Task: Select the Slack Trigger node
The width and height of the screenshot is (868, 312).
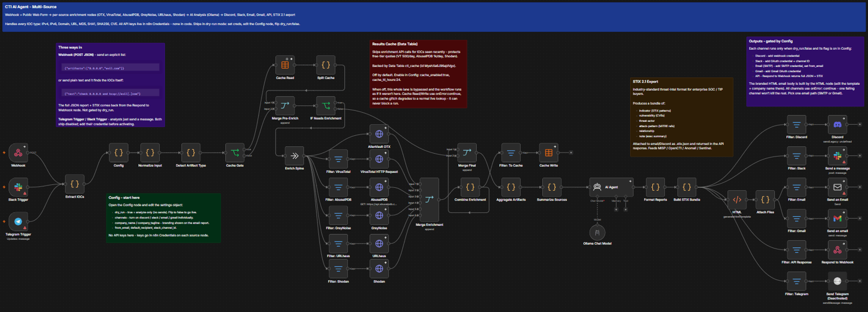Action: coord(19,187)
